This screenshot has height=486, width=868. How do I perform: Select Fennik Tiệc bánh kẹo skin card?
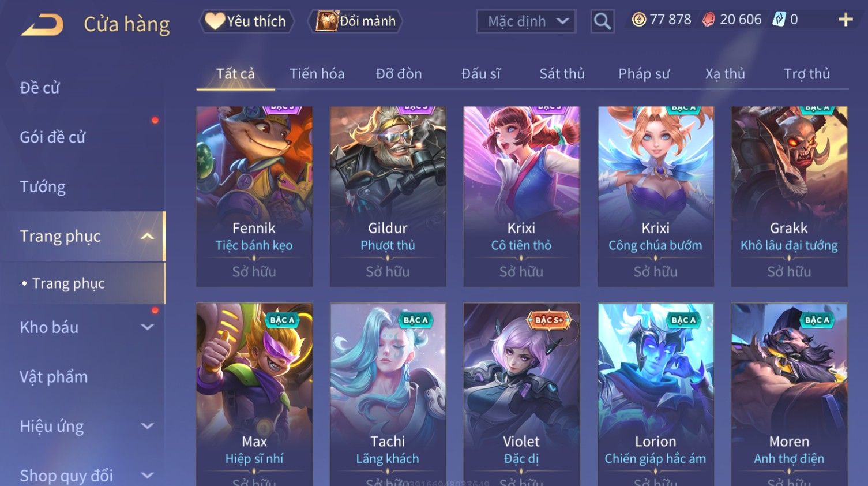(x=254, y=196)
